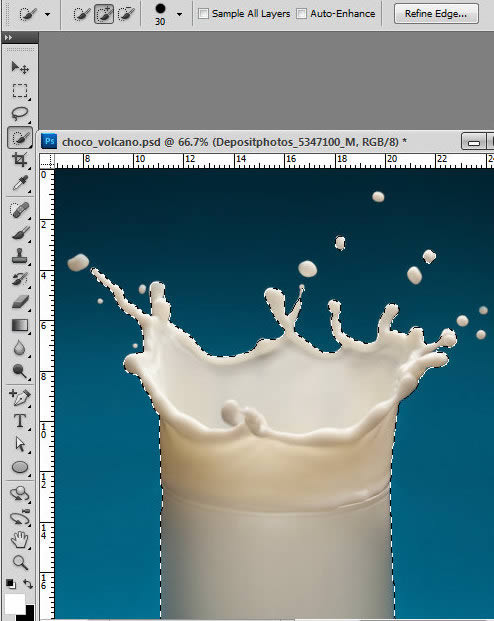Click the ruler origin corner box
The height and width of the screenshot is (621, 494).
pyautogui.click(x=47, y=161)
